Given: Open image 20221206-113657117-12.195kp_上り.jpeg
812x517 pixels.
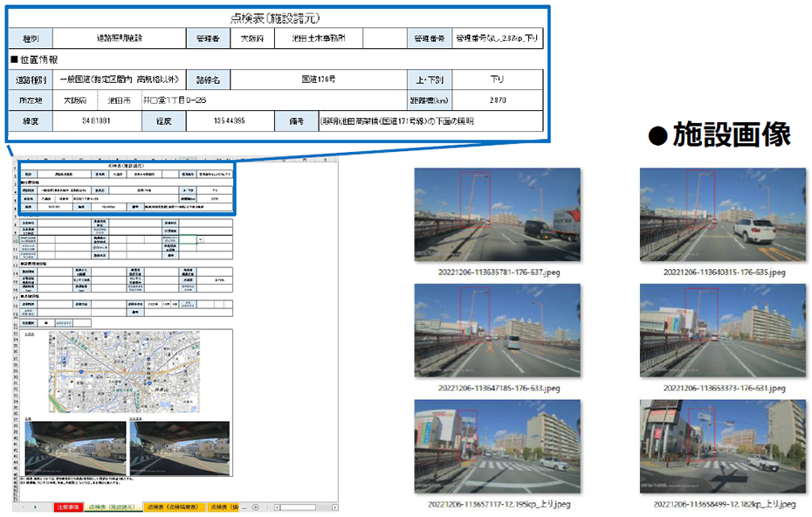Looking at the screenshot, I should (x=497, y=444).
